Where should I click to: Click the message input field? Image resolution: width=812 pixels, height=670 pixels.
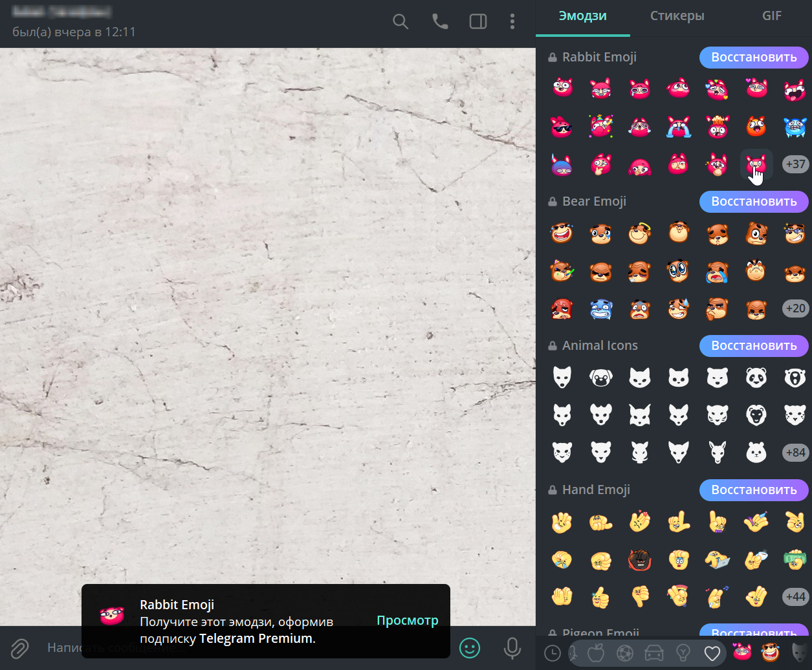pyautogui.click(x=246, y=647)
